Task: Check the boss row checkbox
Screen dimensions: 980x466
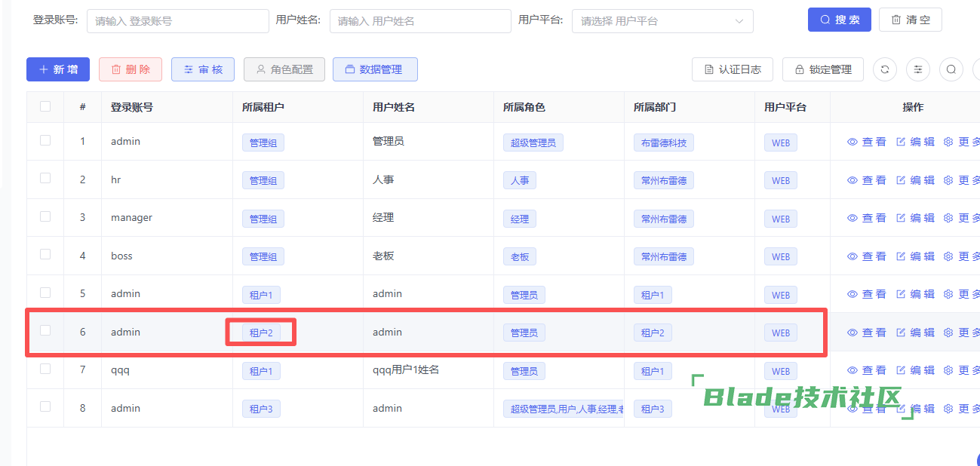Action: [x=45, y=254]
